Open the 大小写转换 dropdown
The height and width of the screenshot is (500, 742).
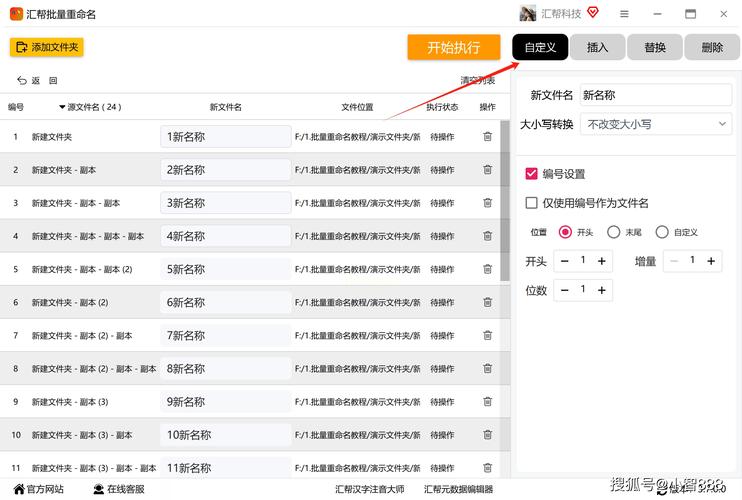pyautogui.click(x=656, y=124)
